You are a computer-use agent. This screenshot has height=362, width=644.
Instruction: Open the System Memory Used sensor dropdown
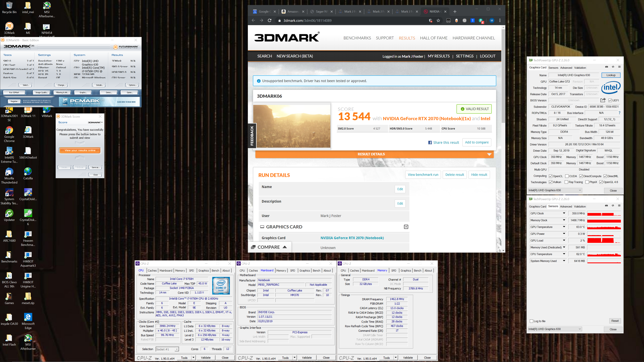click(x=564, y=261)
